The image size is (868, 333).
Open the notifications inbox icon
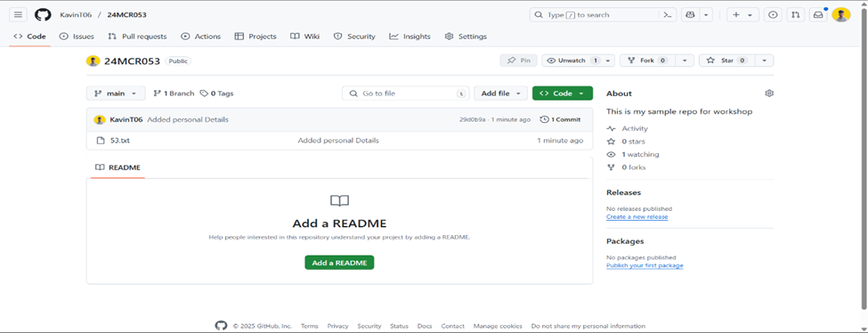pyautogui.click(x=818, y=15)
